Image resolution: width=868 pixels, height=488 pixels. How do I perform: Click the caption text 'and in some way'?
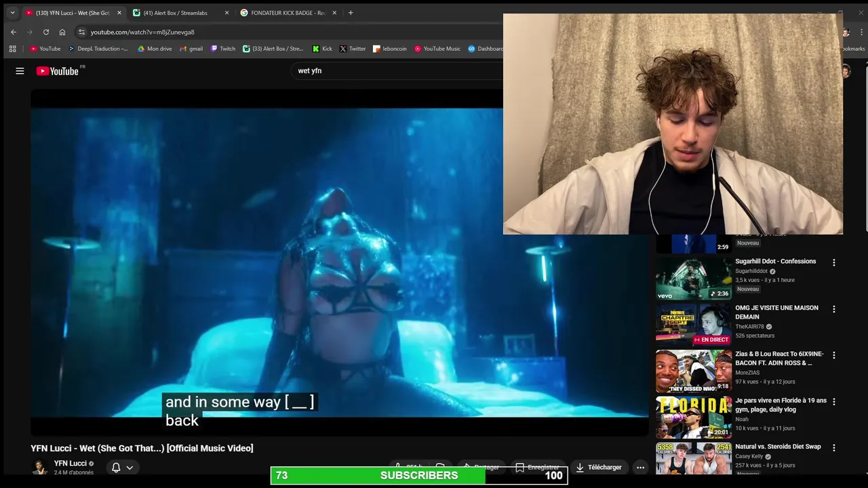(x=223, y=402)
